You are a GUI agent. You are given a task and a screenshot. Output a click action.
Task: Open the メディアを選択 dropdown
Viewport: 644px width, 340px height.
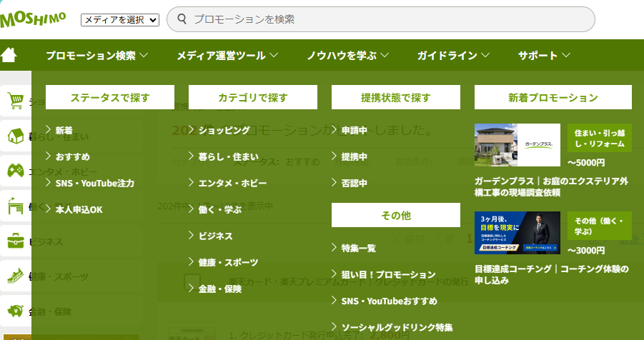pyautogui.click(x=119, y=20)
